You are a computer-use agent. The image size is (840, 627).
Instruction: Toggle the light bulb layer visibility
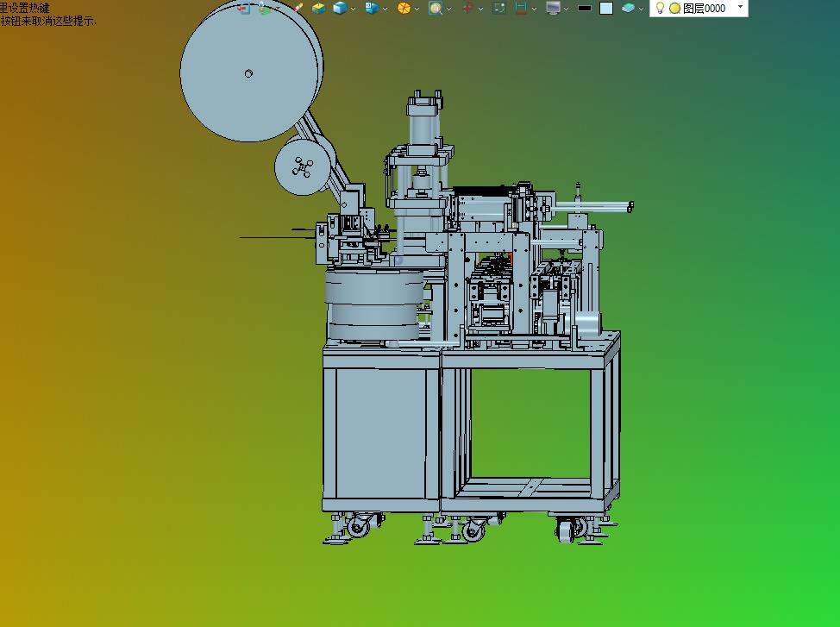coord(660,8)
